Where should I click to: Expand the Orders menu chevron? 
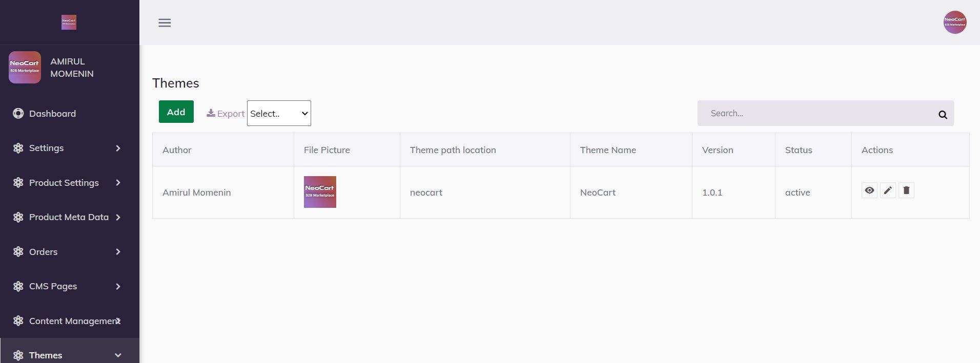[x=118, y=252]
